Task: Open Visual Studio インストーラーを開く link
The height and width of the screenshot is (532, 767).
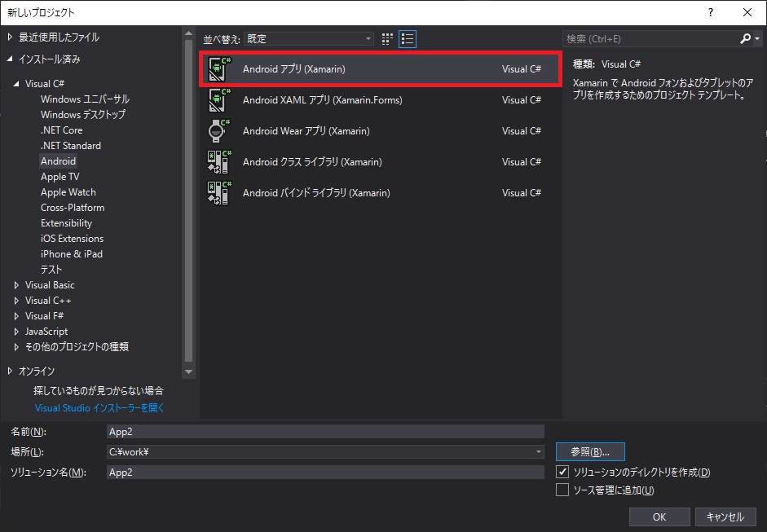Action: point(99,408)
